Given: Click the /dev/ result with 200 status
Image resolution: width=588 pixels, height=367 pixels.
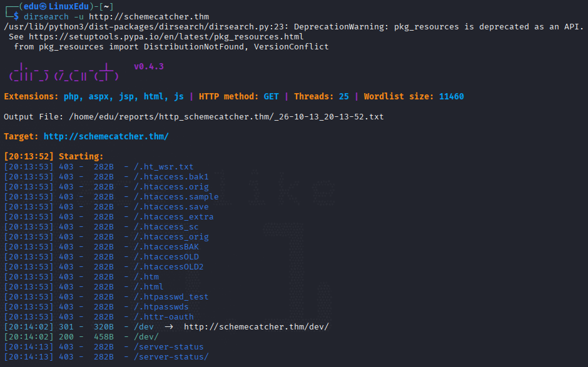Looking at the screenshot, I should click(146, 337).
